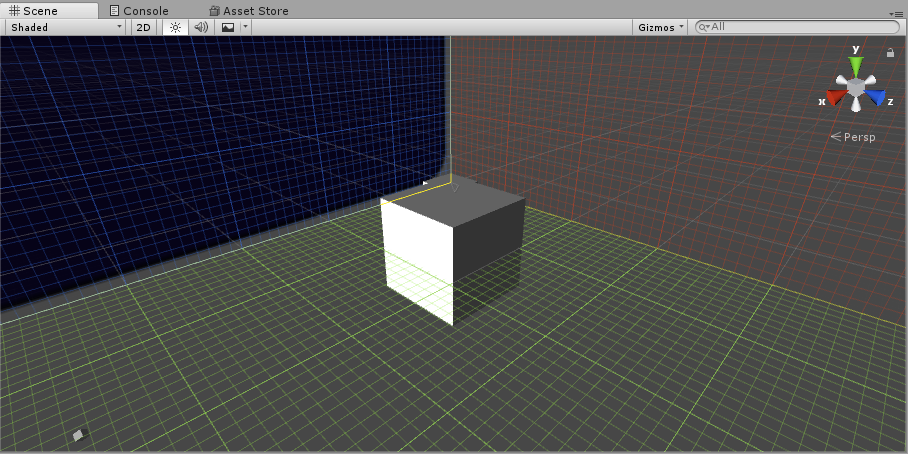Switch Persp projection label
Image resolution: width=908 pixels, height=454 pixels.
853,137
